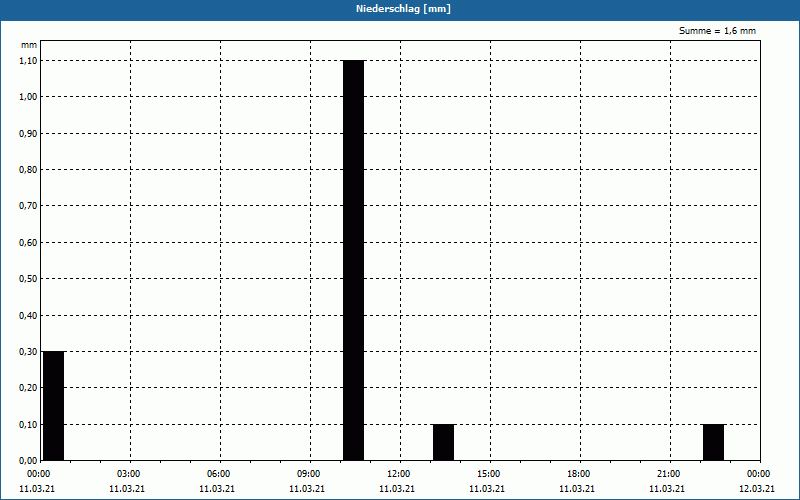
Task: Click the 1,10 y-axis label
Action: [28, 60]
